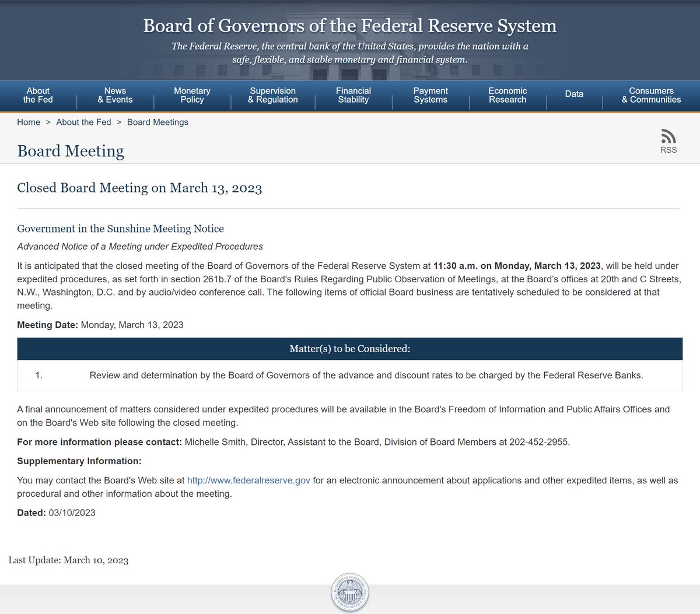Click the phone number 202-452-2955

pos(538,442)
